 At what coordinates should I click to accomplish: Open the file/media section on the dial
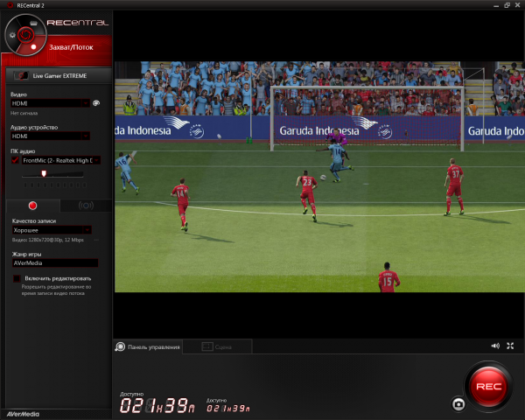pyautogui.click(x=33, y=23)
